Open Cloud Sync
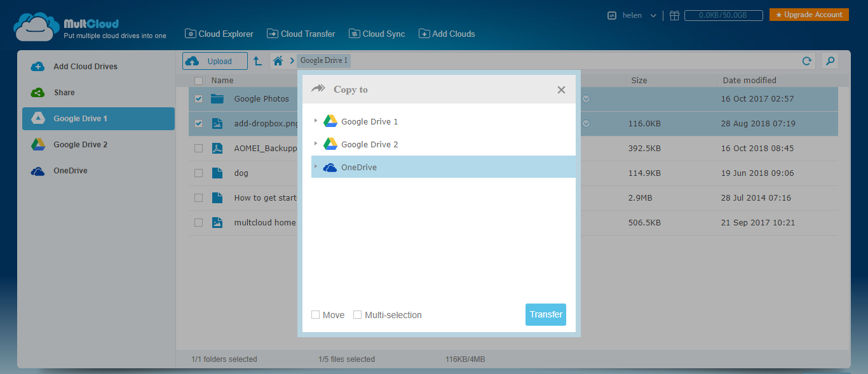 coord(376,34)
